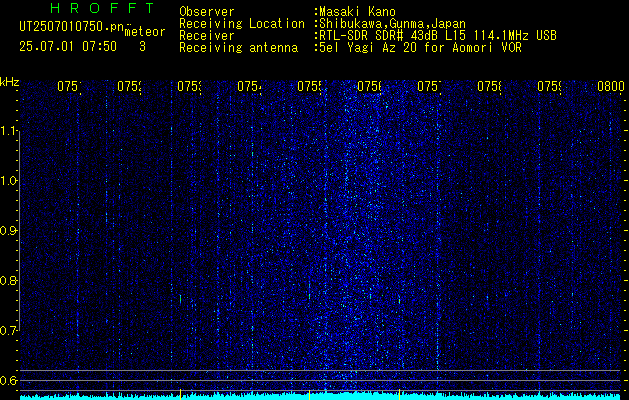This screenshot has height=400, width=629.
Task: Click the meteor echo streak after 0753
Action: click(x=181, y=299)
